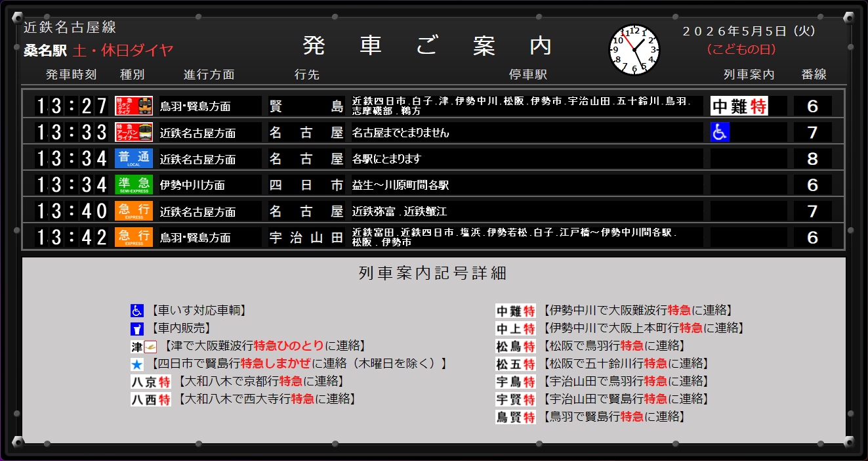Click the wheelchair icon in the 13:33 row
Viewport: 868px width, 461px height.
coord(720,132)
